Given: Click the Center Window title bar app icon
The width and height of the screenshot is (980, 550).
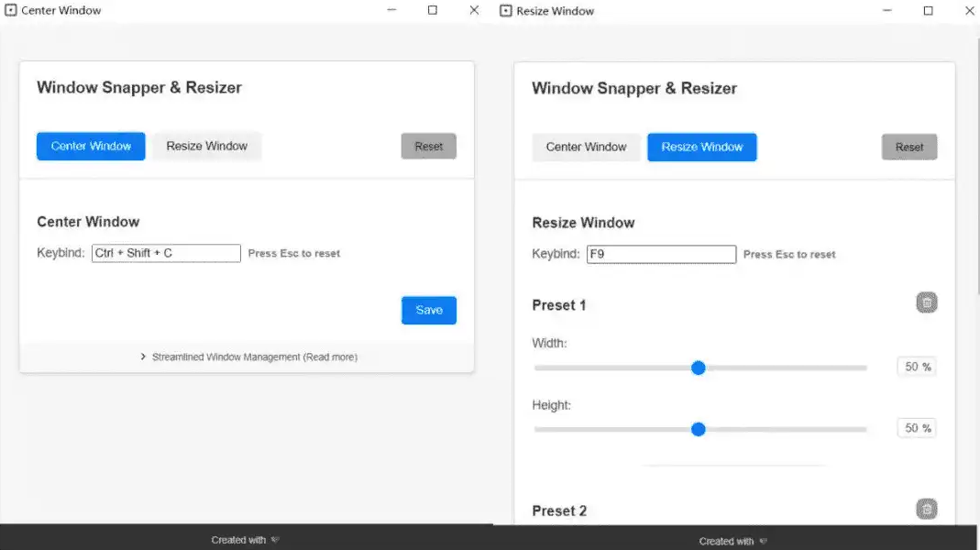Looking at the screenshot, I should coord(11,11).
